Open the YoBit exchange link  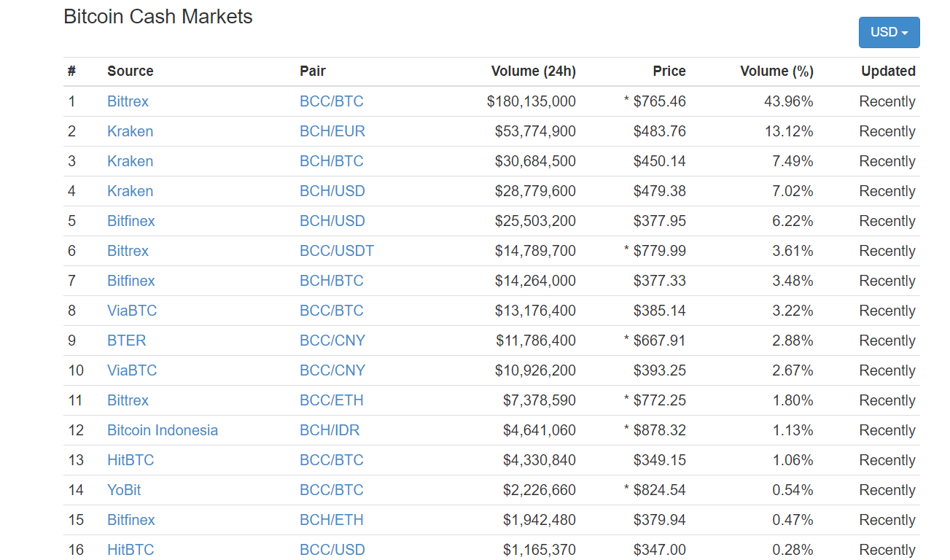point(124,490)
